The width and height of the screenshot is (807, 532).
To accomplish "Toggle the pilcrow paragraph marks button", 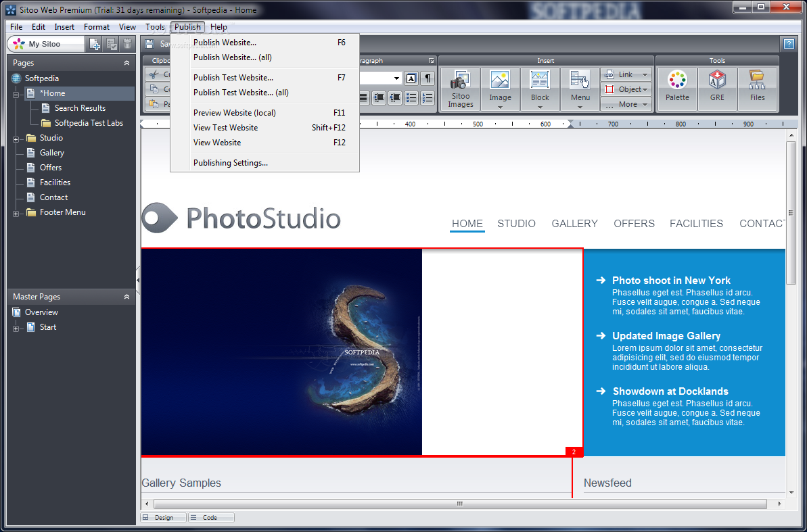I will [427, 78].
